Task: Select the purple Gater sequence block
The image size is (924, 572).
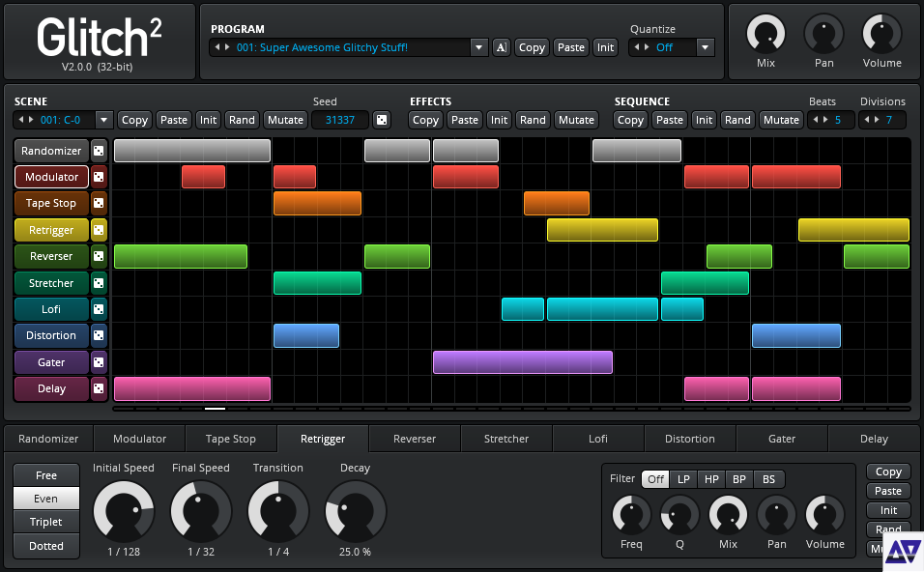Action: pos(523,362)
